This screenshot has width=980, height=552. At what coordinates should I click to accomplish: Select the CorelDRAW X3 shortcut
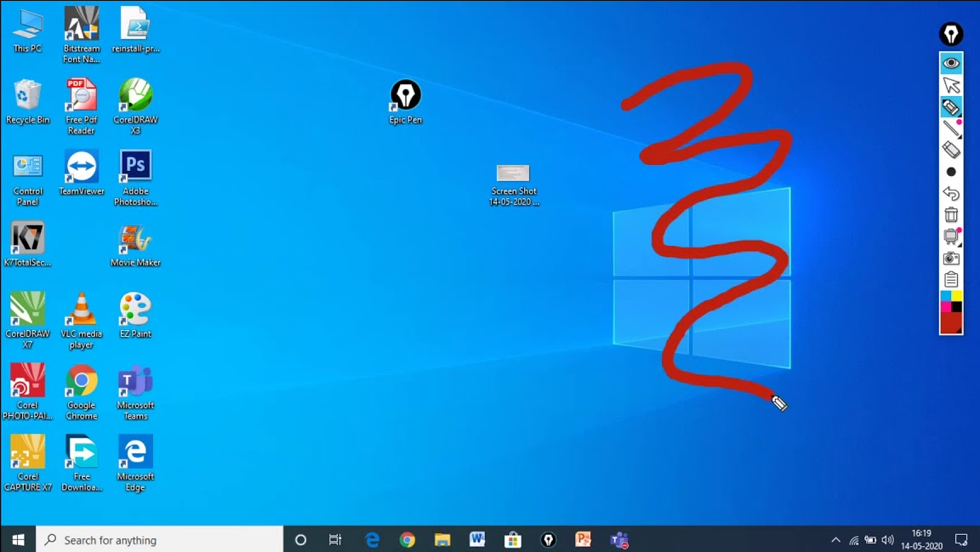(135, 106)
